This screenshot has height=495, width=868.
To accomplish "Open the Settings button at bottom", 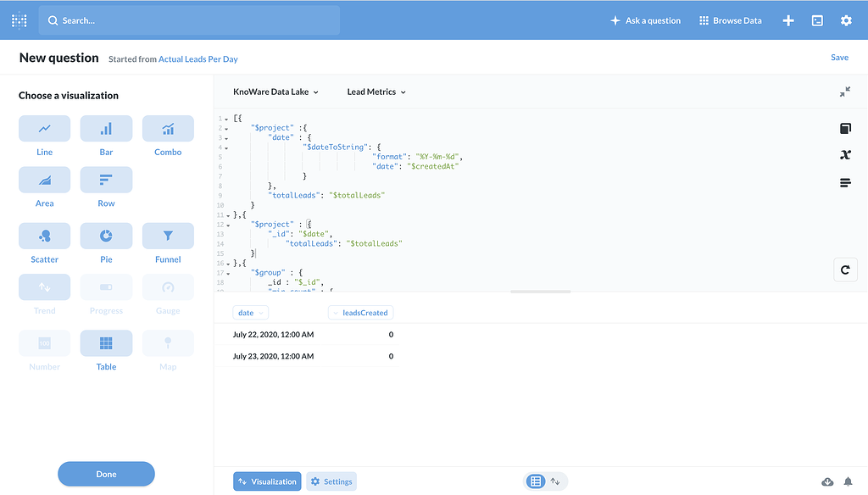I will pos(331,481).
